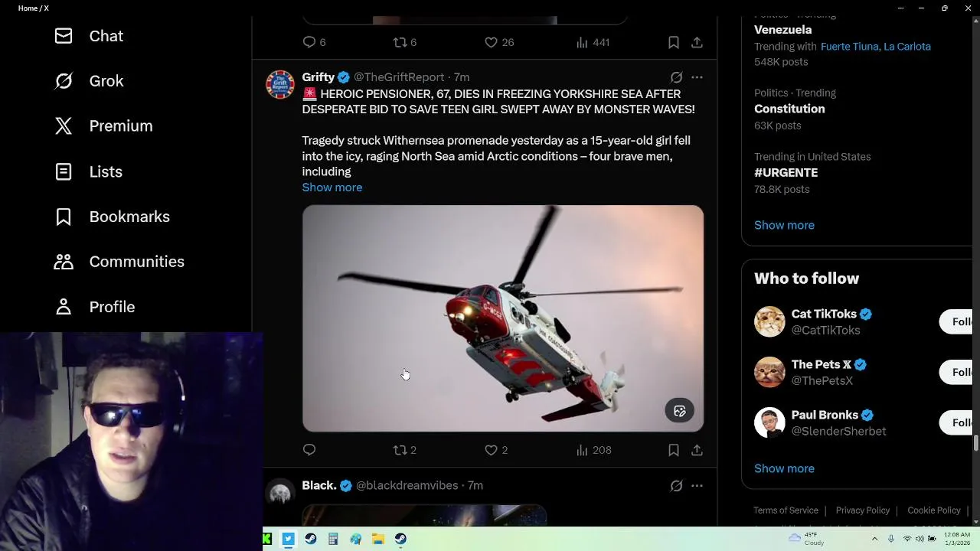Open the Calculator taskbar icon
Image resolution: width=980 pixels, height=551 pixels.
point(333,539)
